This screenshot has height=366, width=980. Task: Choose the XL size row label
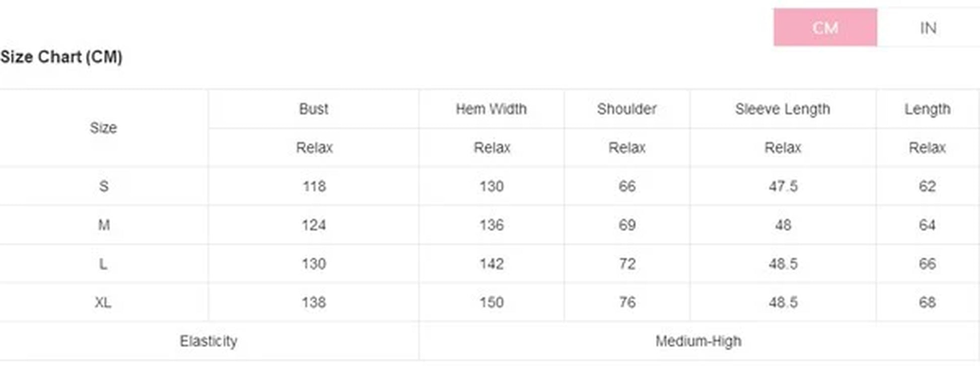click(103, 303)
